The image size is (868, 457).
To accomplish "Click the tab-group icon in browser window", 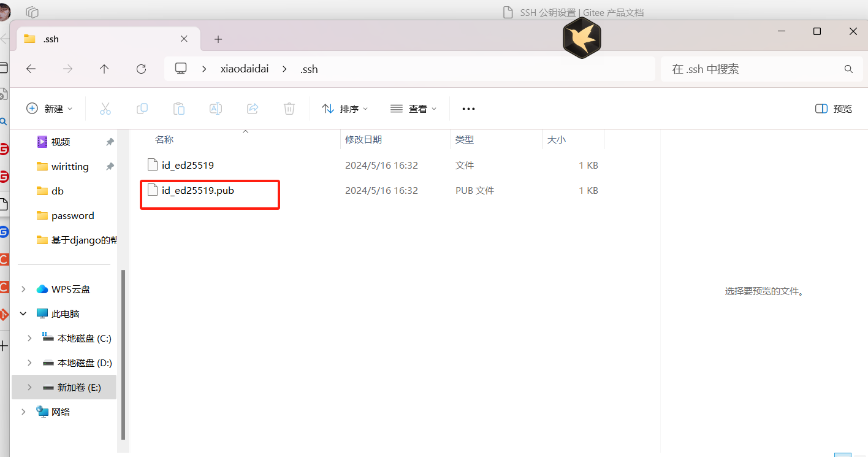I will coord(32,12).
